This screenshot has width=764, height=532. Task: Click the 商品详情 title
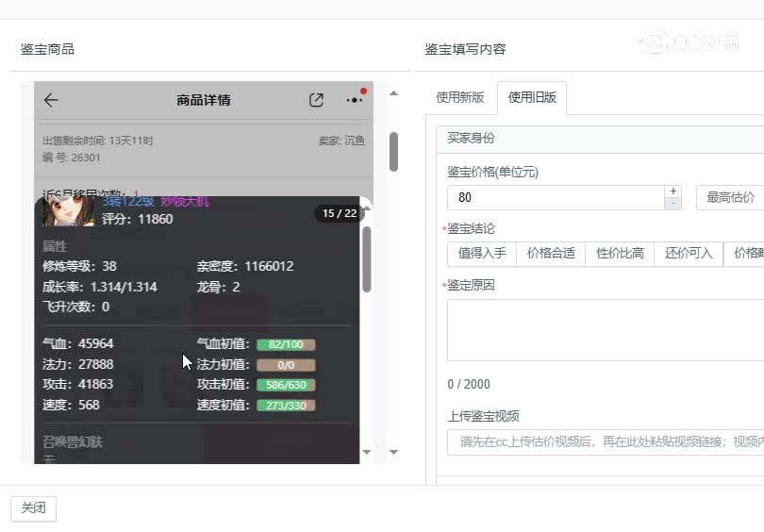(204, 100)
